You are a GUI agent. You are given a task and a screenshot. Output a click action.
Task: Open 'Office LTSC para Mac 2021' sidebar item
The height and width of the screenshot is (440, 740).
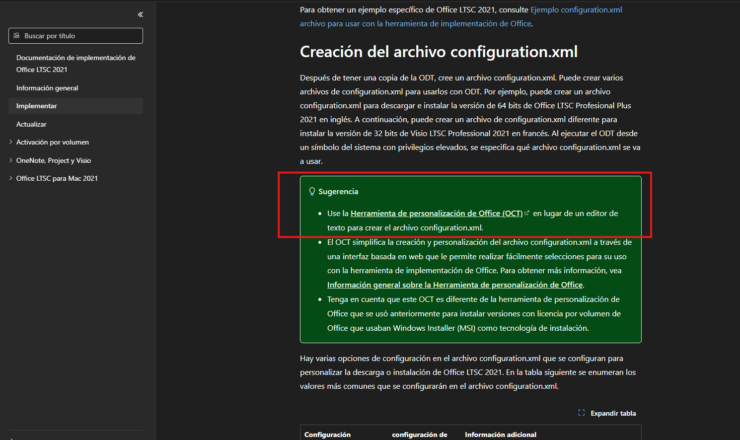coord(57,178)
